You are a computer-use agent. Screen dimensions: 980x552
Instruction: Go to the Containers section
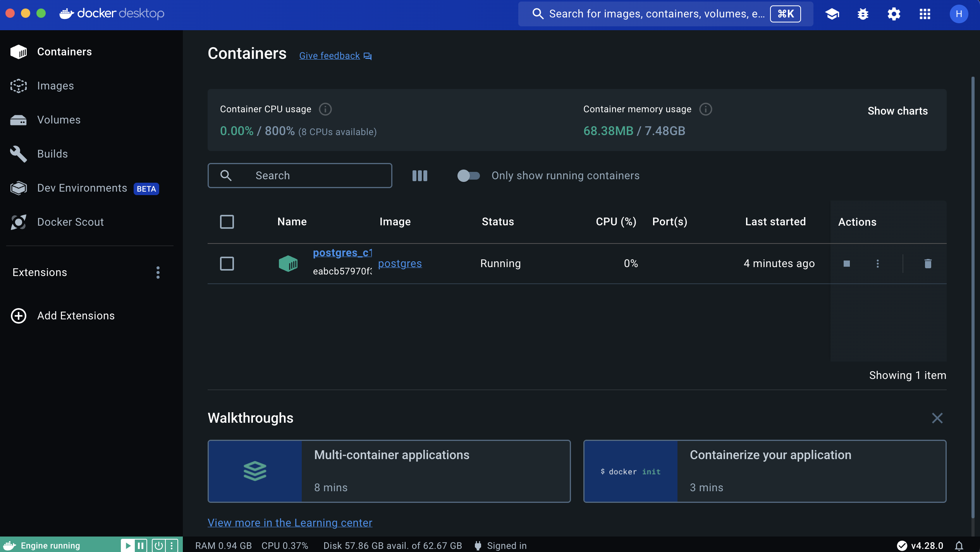(91, 52)
